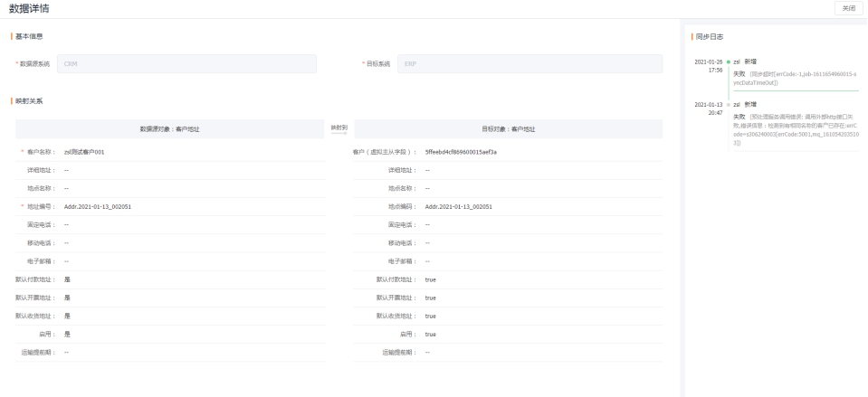
Task: Click the 是 value beside source 默认付款地址
Action: 67,279
